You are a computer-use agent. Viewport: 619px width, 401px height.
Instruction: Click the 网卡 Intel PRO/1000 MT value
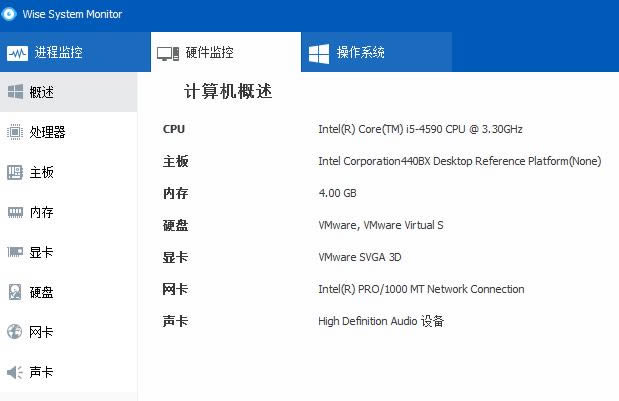421,289
